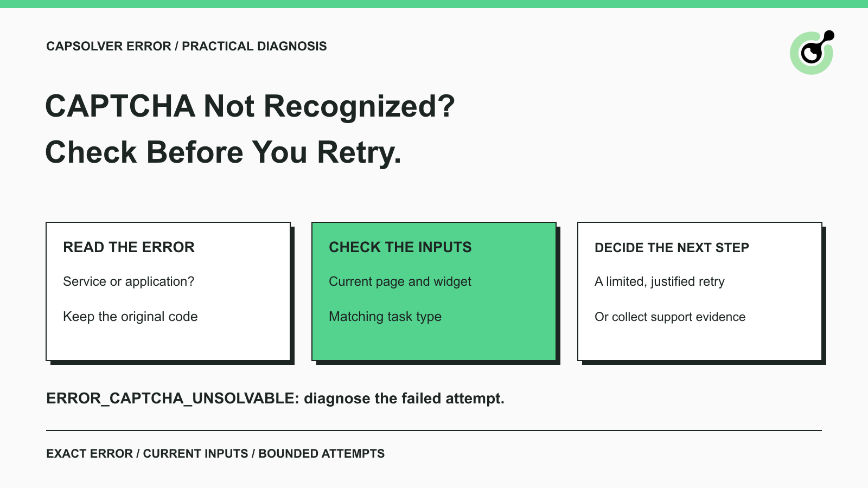Select the green CHECK THE INPUTS card heading
The image size is (868, 488).
coord(400,247)
